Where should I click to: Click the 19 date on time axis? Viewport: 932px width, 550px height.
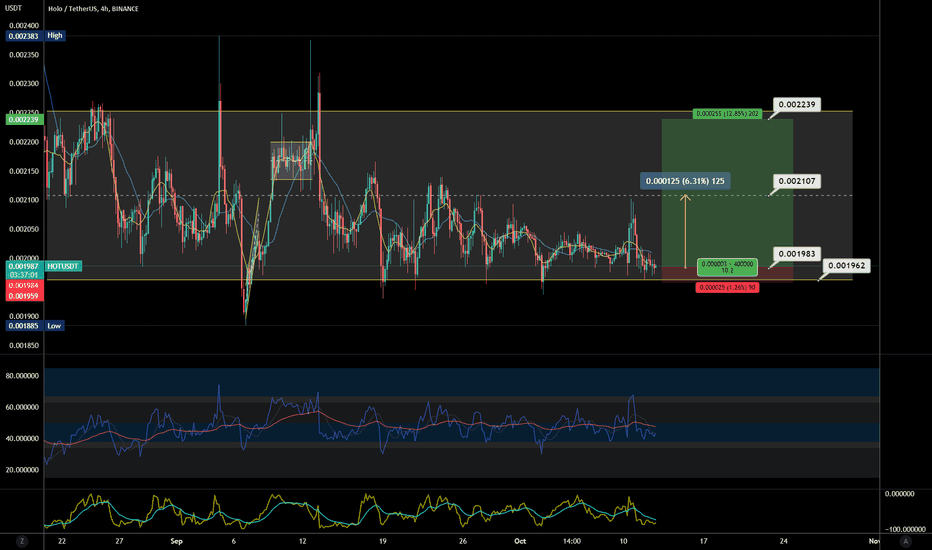coord(383,541)
